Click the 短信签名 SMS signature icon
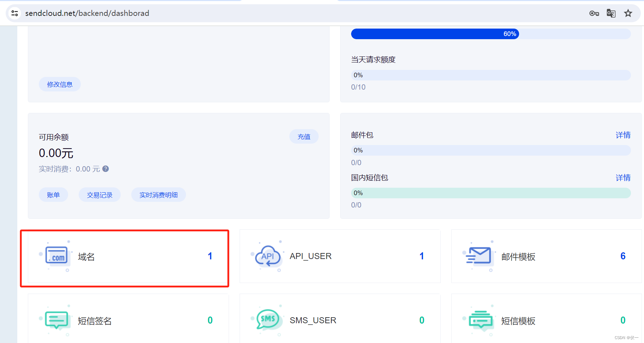The height and width of the screenshot is (343, 644). 56,320
